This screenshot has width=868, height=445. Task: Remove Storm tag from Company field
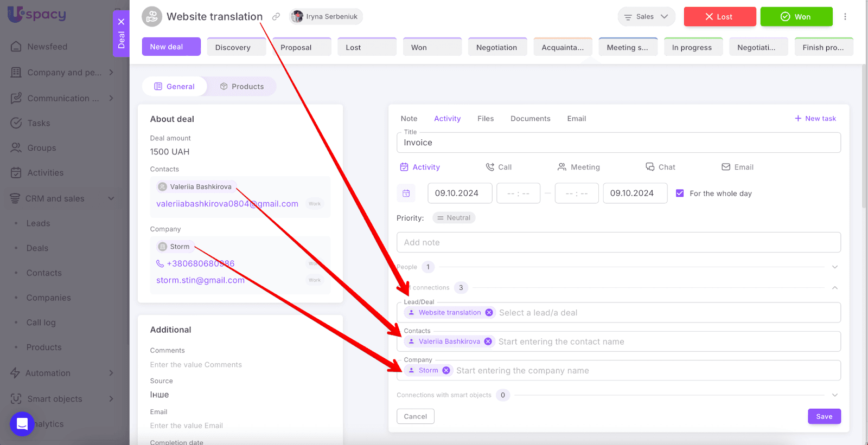coord(446,371)
